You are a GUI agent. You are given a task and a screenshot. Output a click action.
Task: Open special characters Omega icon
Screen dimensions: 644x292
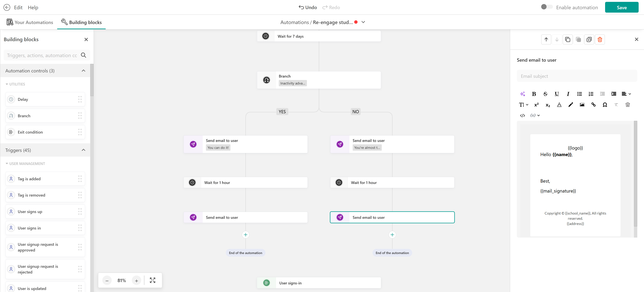pos(604,105)
